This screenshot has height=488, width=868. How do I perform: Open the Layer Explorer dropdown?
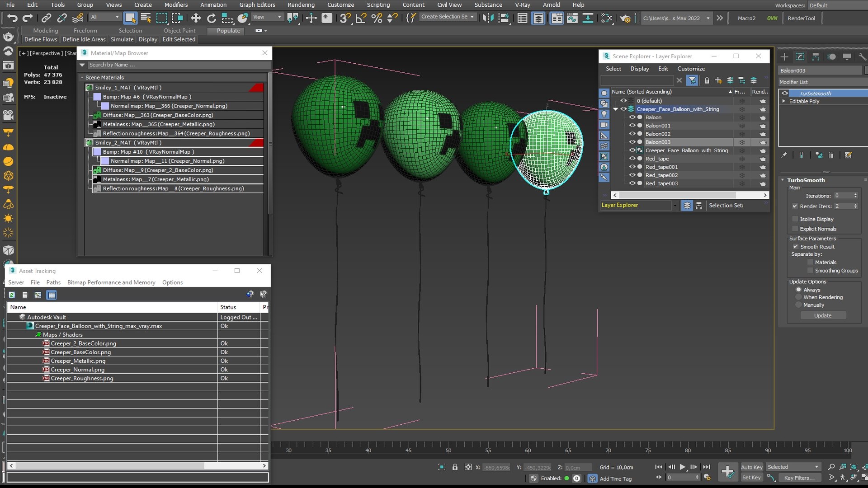(675, 206)
